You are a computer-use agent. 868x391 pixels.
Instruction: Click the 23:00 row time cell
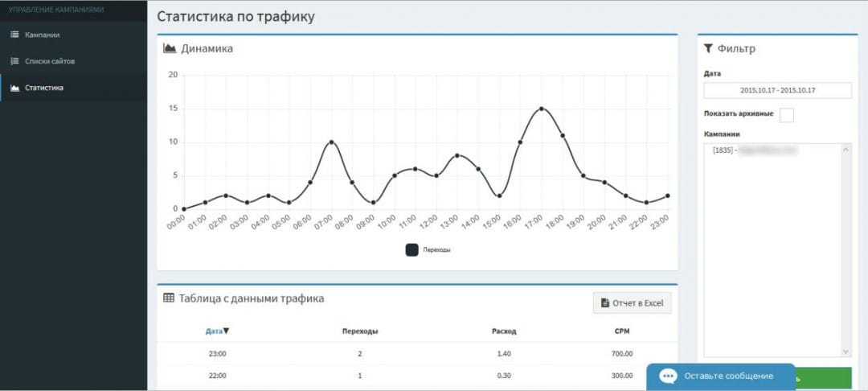click(x=217, y=353)
